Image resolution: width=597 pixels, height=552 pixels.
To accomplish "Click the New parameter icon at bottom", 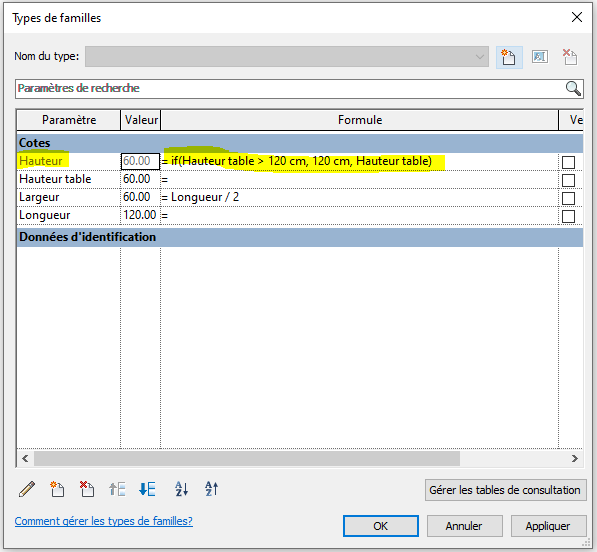I will point(57,489).
